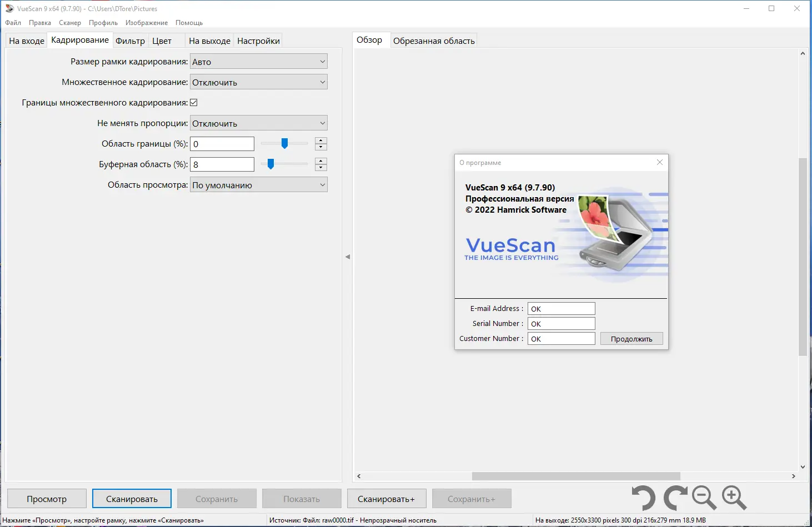The image size is (812, 527).
Task: Increase Область границы with the up stepper
Action: pos(320,140)
